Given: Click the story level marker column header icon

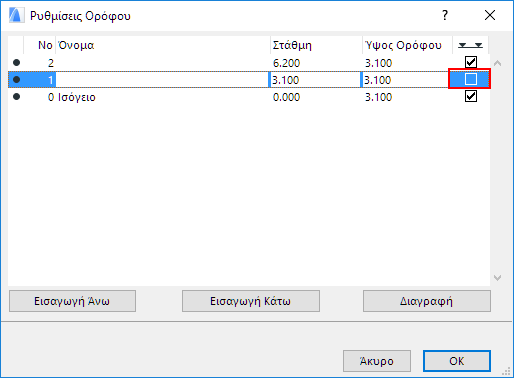Looking at the screenshot, I should tap(470, 45).
